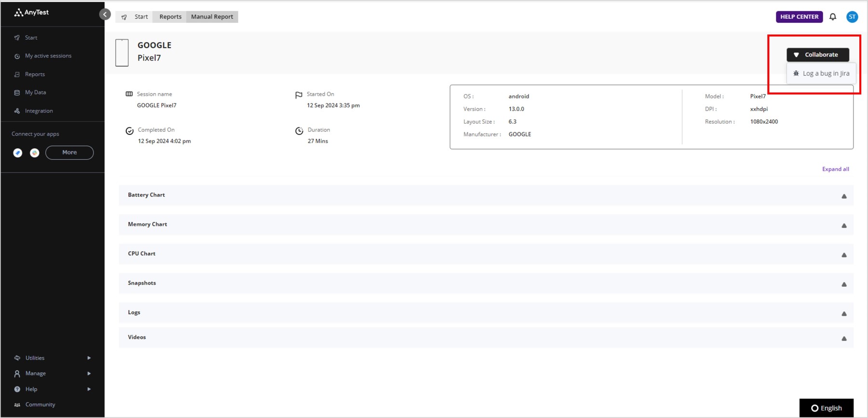Expand the CPU Chart section
Image resolution: width=868 pixels, height=418 pixels.
pos(486,254)
